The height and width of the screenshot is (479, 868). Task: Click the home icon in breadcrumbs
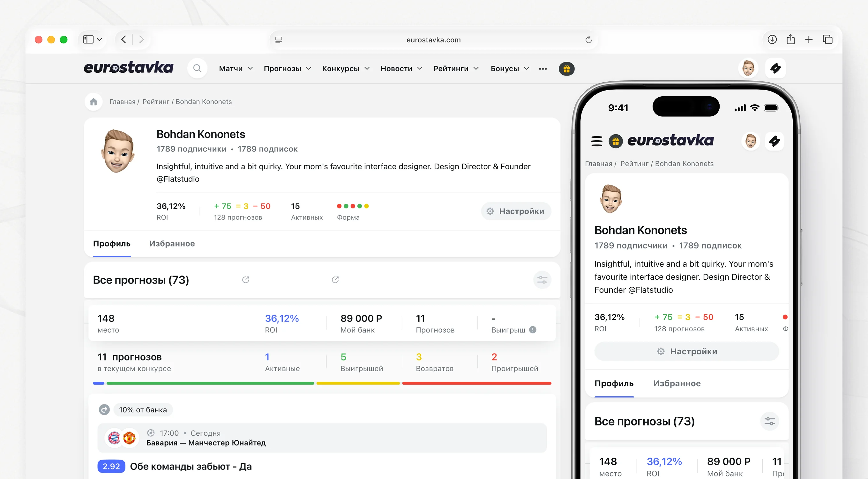click(94, 101)
